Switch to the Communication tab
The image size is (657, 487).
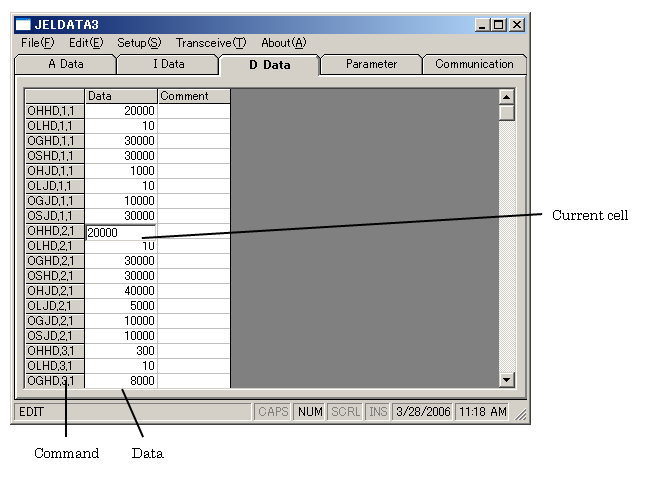pos(475,64)
